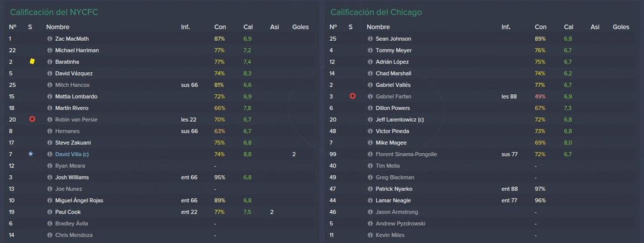Select the Hernanes player row
The height and width of the screenshot is (243, 644).
pyautogui.click(x=160, y=131)
